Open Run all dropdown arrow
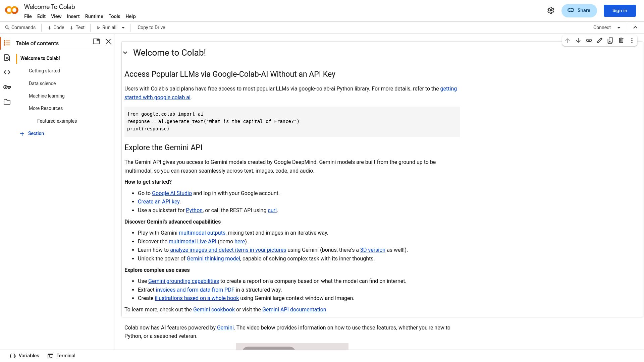 tap(123, 27)
